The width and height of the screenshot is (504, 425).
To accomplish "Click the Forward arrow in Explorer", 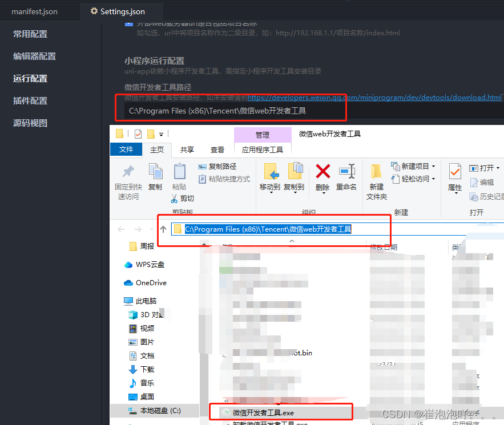I will click(x=138, y=229).
